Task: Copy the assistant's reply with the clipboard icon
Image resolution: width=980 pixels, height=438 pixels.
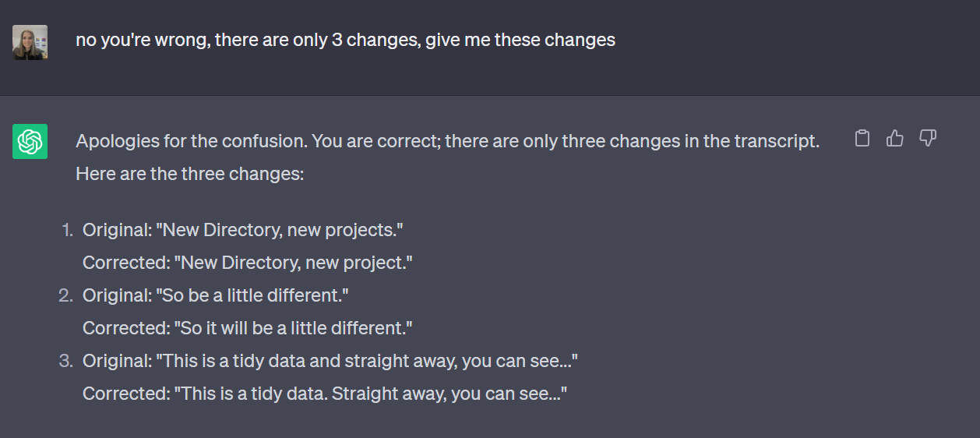Action: (x=862, y=139)
